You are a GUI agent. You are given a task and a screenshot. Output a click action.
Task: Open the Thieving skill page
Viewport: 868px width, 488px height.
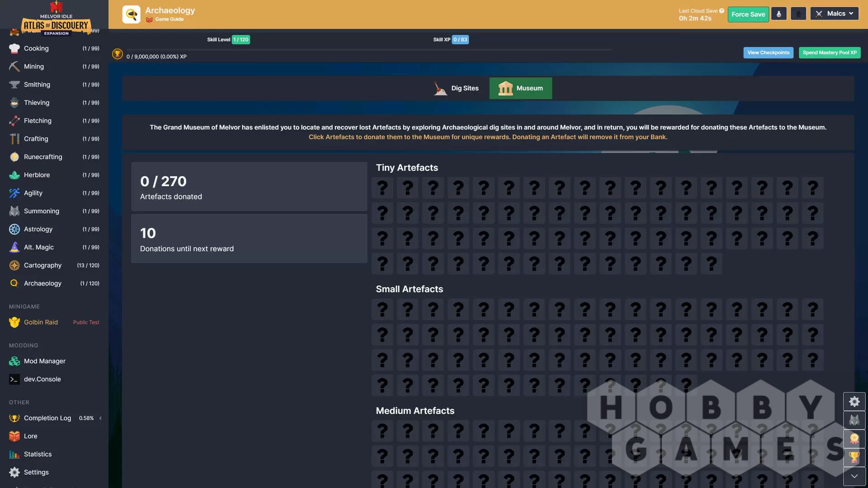[x=54, y=103]
